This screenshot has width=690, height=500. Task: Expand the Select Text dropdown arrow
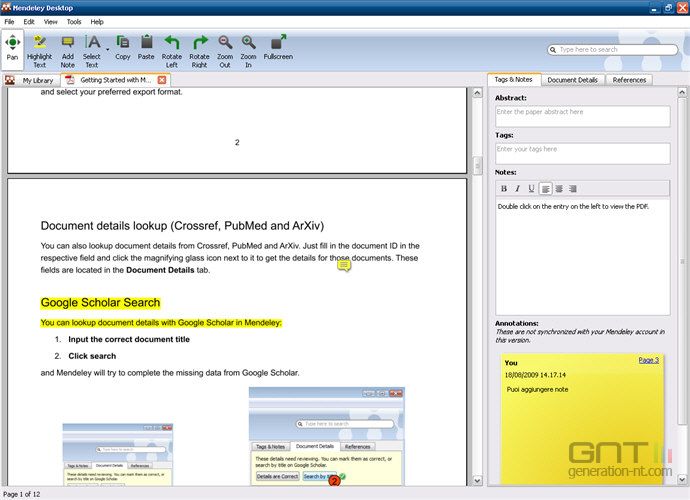tap(105, 44)
